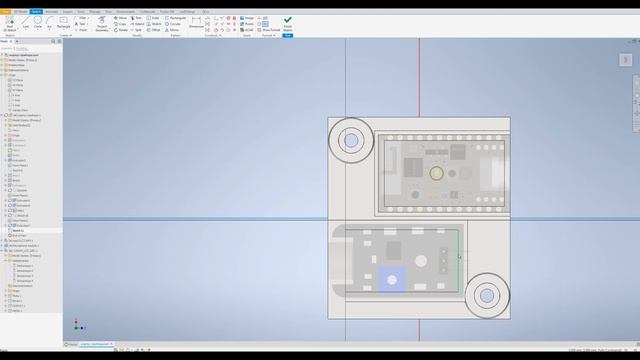Click the Move modify tool
This screenshot has height=360, width=640.
coord(120,18)
